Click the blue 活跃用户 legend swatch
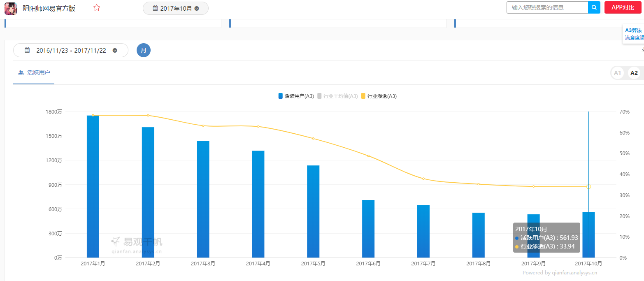The width and height of the screenshot is (644, 281). point(281,96)
